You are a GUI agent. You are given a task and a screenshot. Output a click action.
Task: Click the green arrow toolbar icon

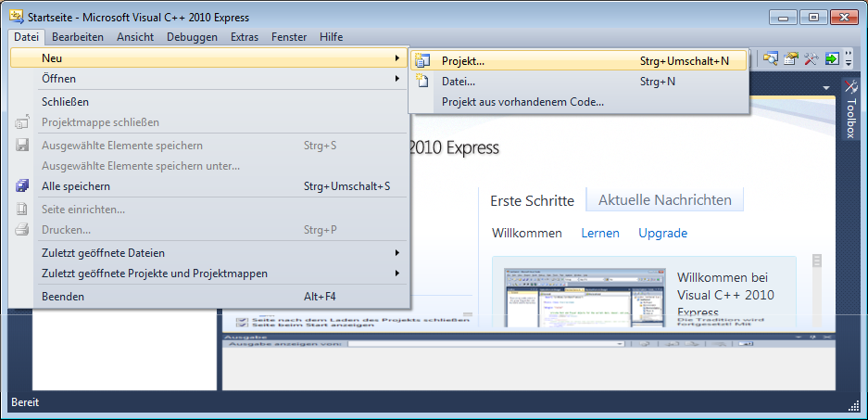[832, 59]
